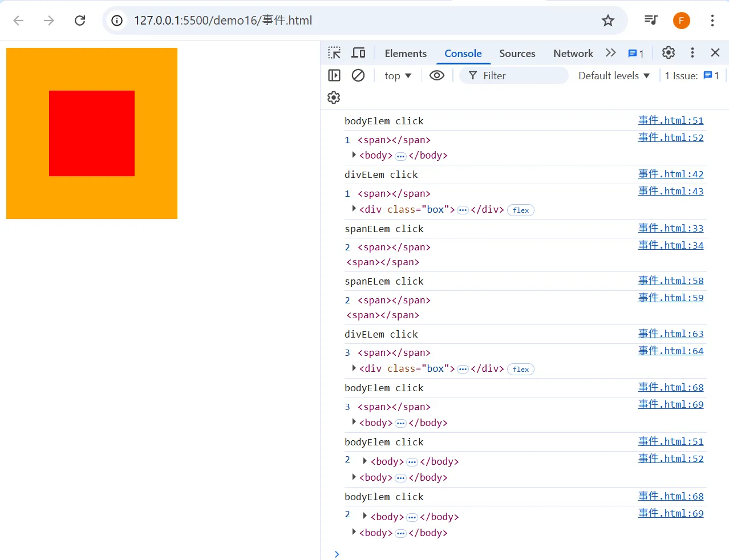Open the live expression eye icon
729x560 pixels.
tap(437, 75)
